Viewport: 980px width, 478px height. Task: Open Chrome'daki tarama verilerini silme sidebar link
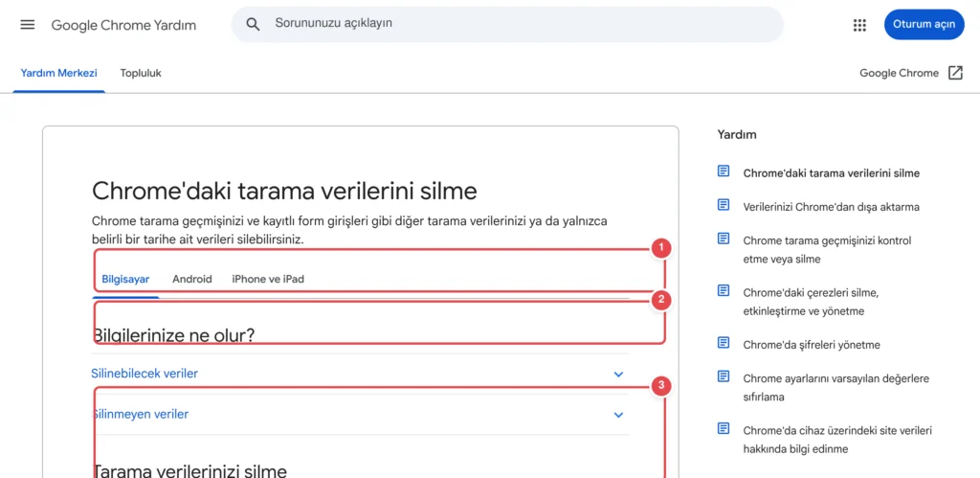click(832, 173)
